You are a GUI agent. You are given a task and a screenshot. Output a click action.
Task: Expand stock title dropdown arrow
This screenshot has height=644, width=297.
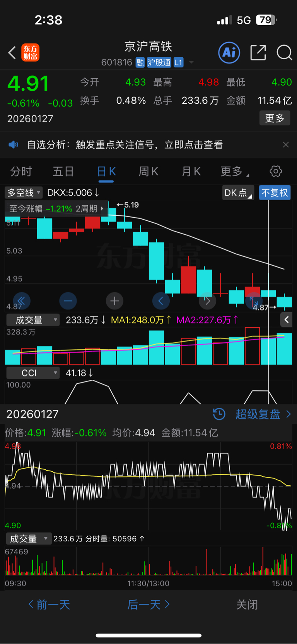click(x=191, y=62)
